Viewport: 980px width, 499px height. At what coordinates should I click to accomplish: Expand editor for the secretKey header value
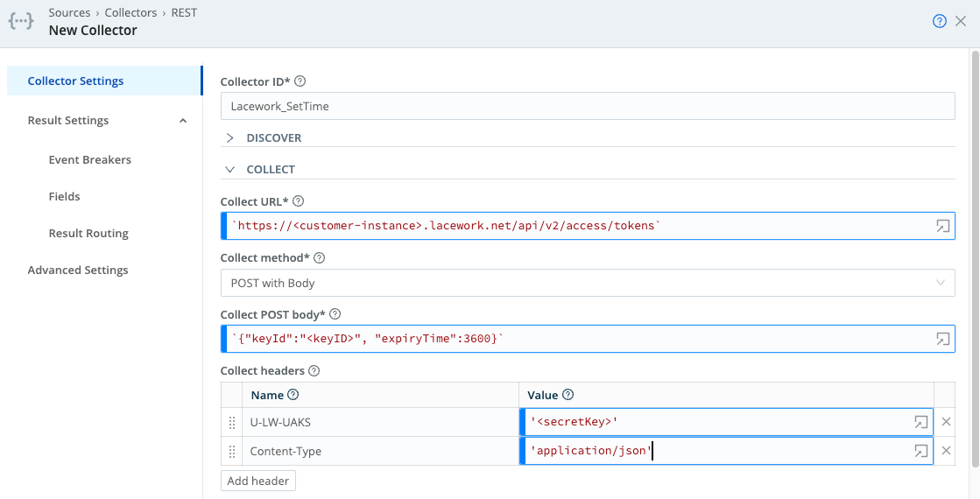[920, 422]
